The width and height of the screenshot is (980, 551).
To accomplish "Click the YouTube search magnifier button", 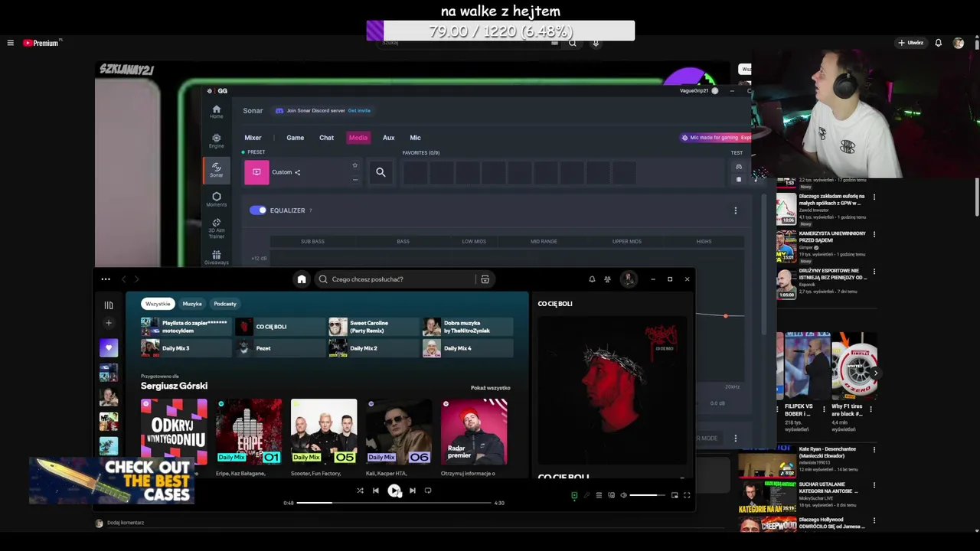I will [572, 43].
